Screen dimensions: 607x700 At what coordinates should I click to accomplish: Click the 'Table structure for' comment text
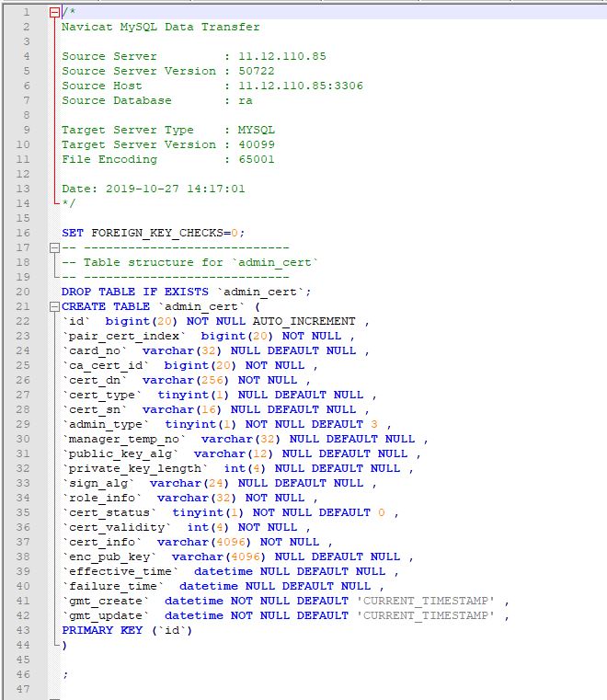153,262
